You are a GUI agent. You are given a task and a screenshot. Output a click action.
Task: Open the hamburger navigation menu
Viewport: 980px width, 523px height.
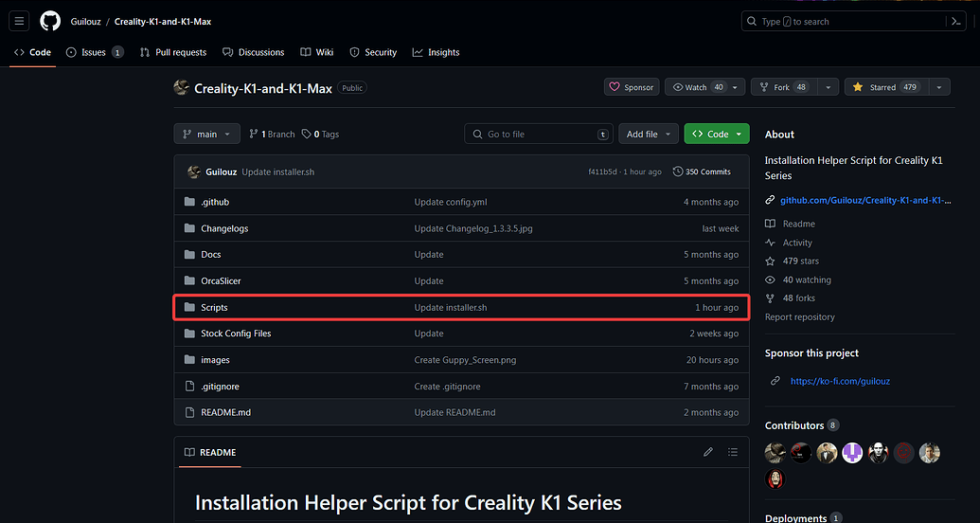tap(19, 21)
